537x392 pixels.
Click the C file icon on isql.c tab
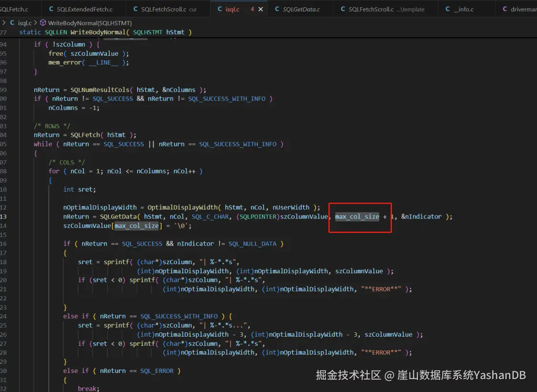pos(220,9)
